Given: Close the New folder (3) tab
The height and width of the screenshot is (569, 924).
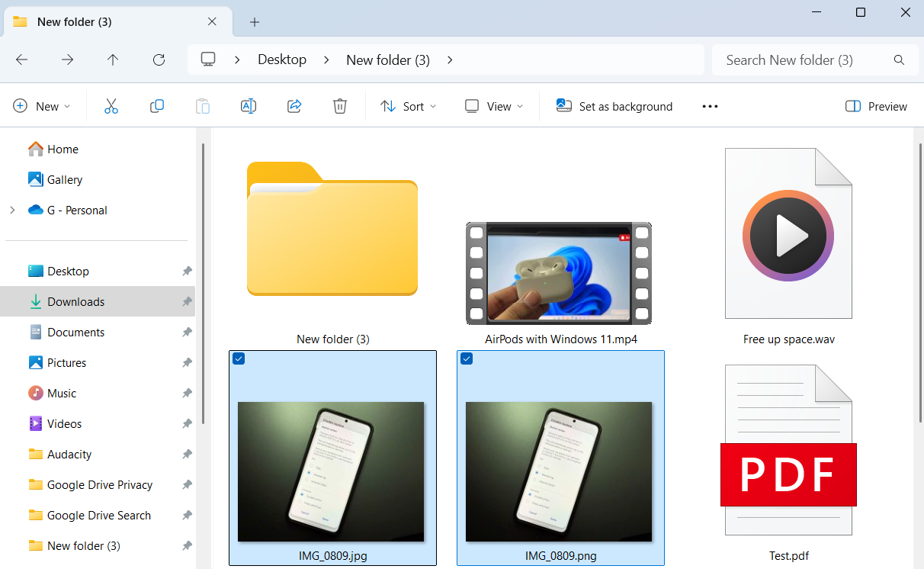Looking at the screenshot, I should click(213, 21).
